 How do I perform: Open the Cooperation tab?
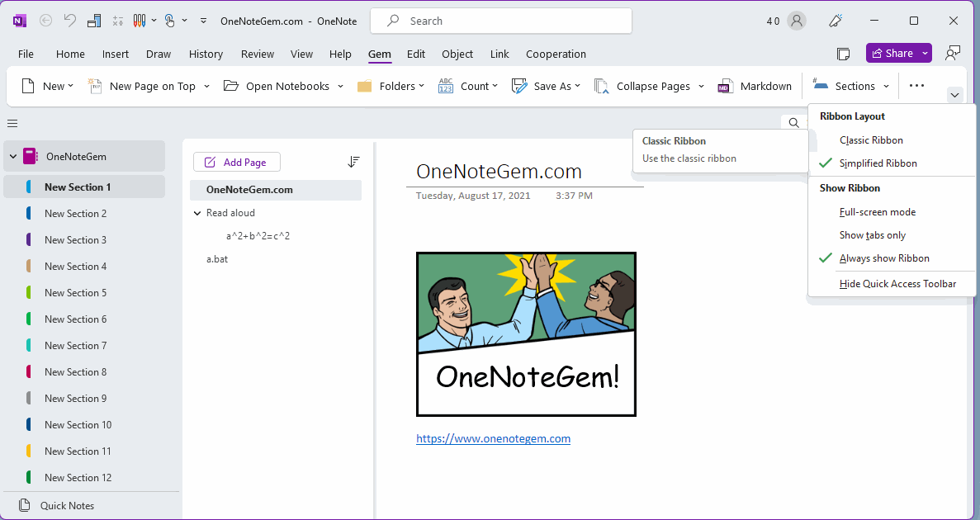point(556,54)
